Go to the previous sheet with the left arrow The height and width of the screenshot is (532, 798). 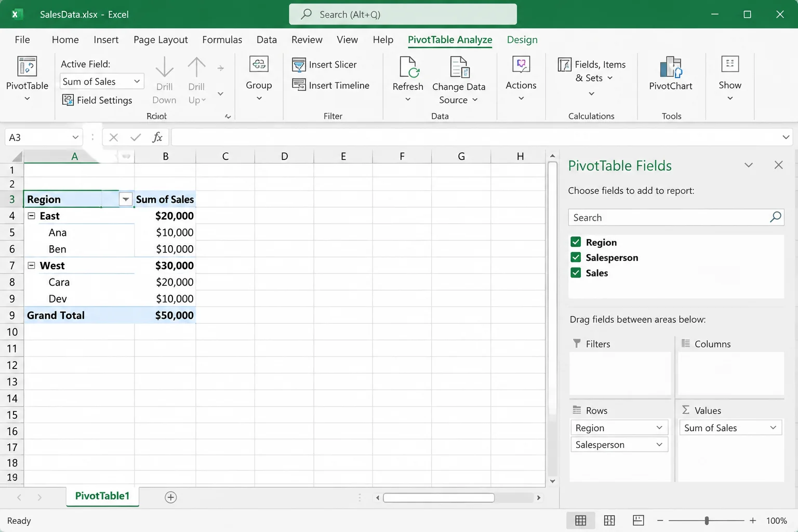click(19, 497)
